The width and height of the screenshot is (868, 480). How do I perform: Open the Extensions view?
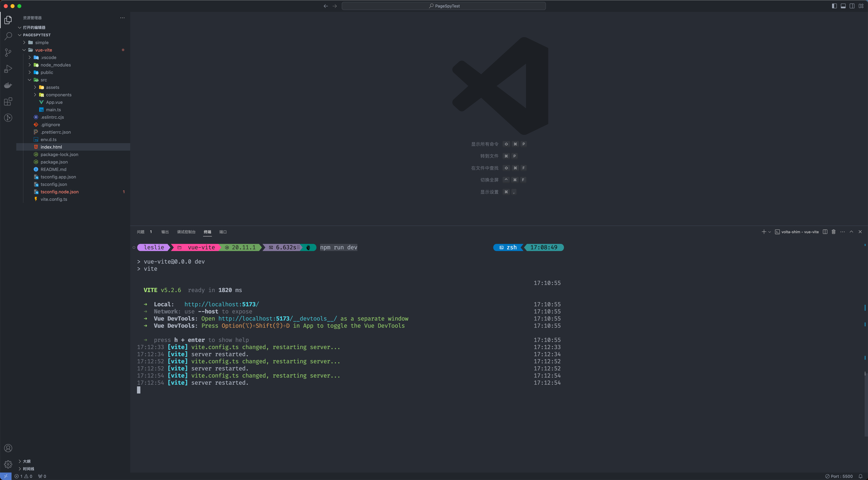point(8,101)
